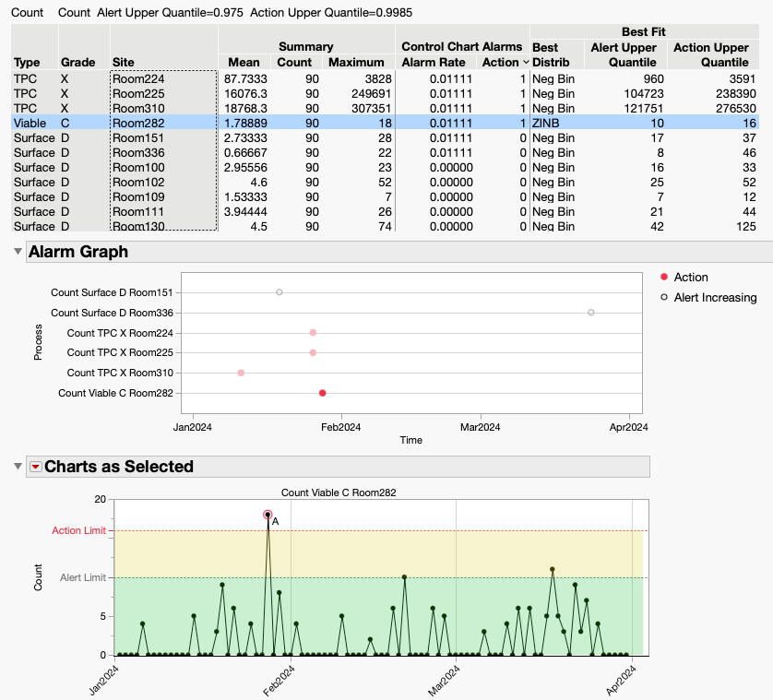
Task: Click the Alert Upper Quantile column header
Action: 624,54
